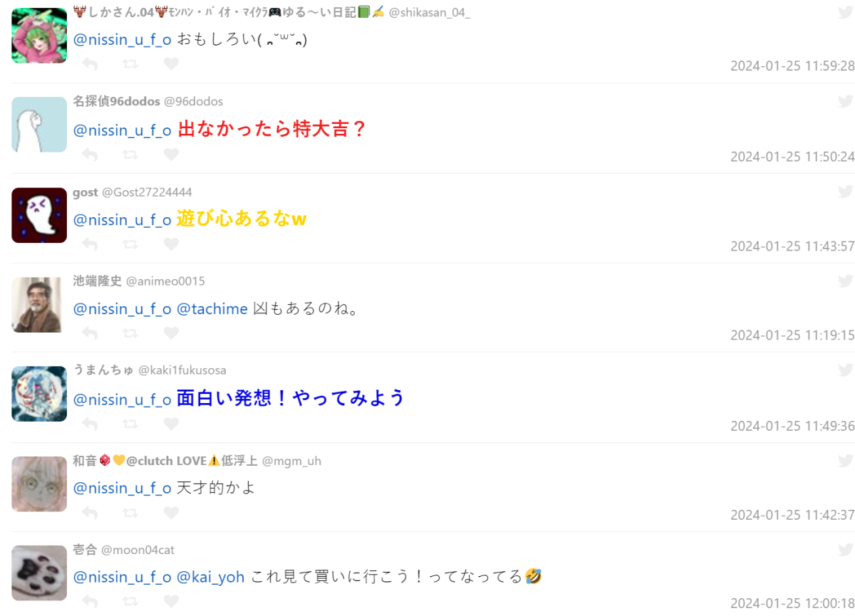Image resolution: width=855 pixels, height=616 pixels.
Task: Click Twitter bird icon on gost's tweet
Action: tap(846, 191)
